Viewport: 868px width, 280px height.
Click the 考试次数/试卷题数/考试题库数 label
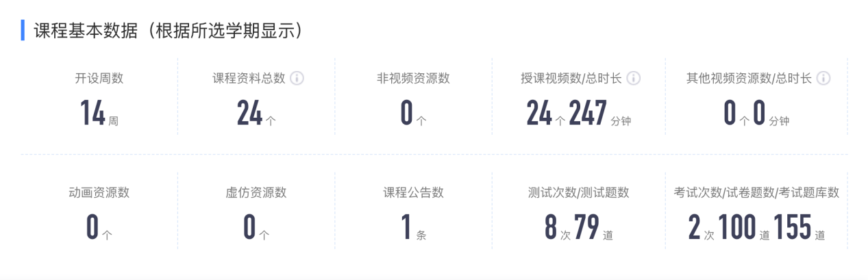pos(756,192)
